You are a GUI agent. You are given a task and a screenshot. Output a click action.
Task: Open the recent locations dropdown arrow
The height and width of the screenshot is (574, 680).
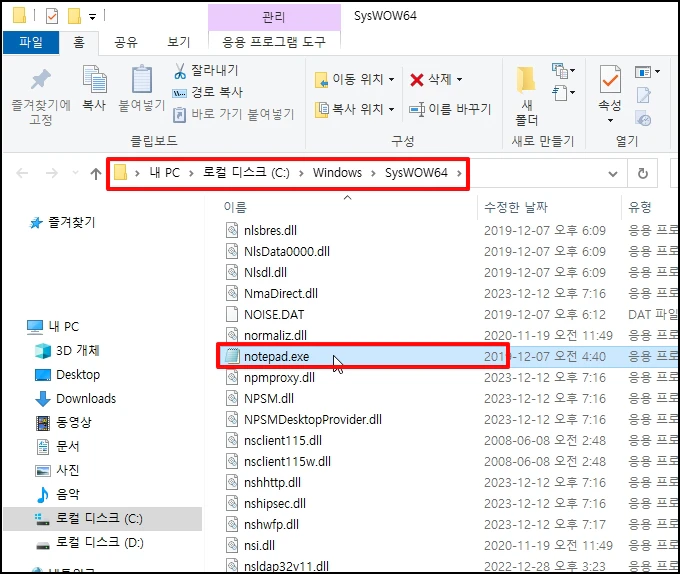pyautogui.click(x=75, y=173)
